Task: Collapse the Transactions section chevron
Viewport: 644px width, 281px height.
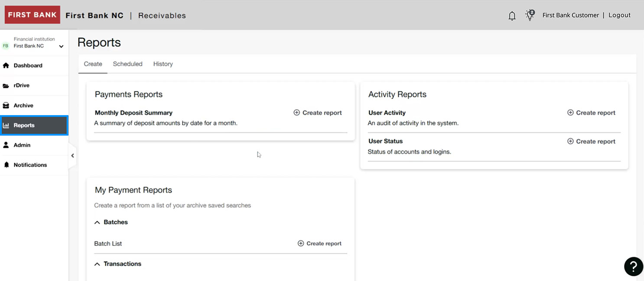Action: pos(97,264)
